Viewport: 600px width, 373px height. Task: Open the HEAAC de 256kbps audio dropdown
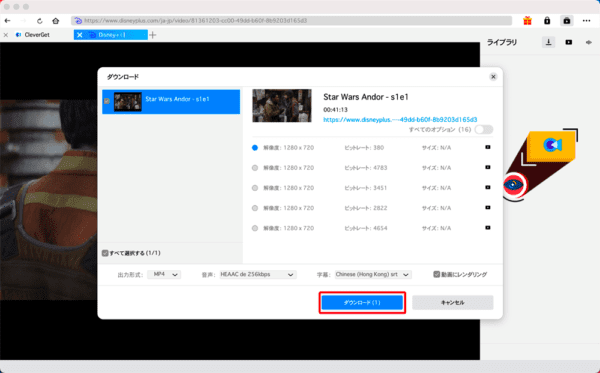click(x=258, y=274)
